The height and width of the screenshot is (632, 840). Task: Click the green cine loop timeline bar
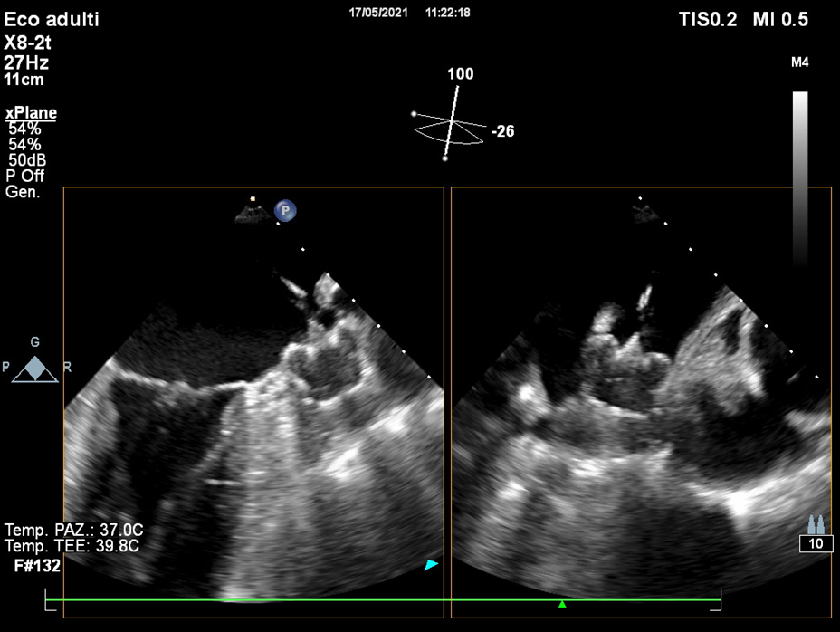point(382,599)
